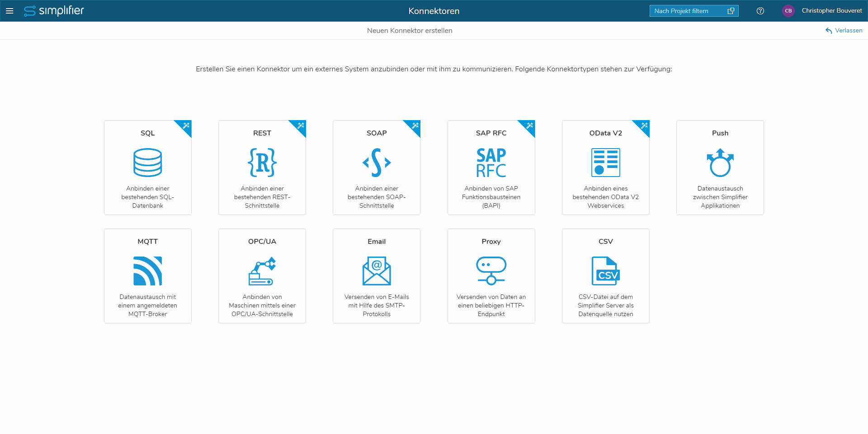Open the Push data exchange connector
868x434 pixels.
(720, 163)
